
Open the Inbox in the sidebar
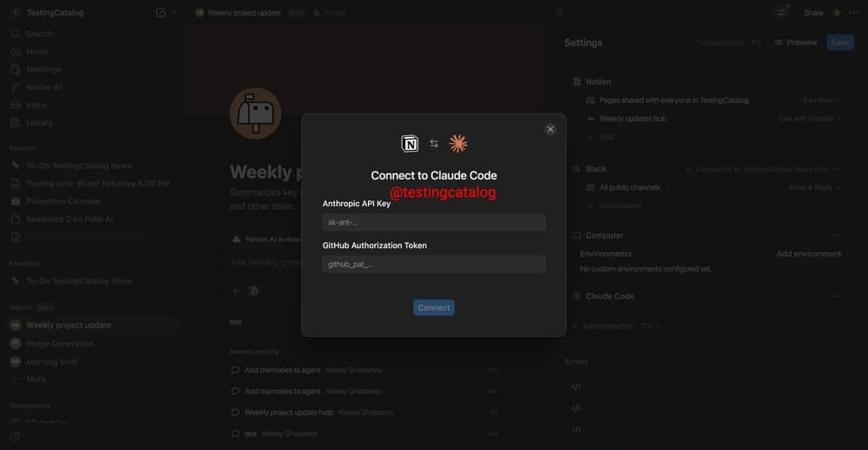click(x=36, y=105)
